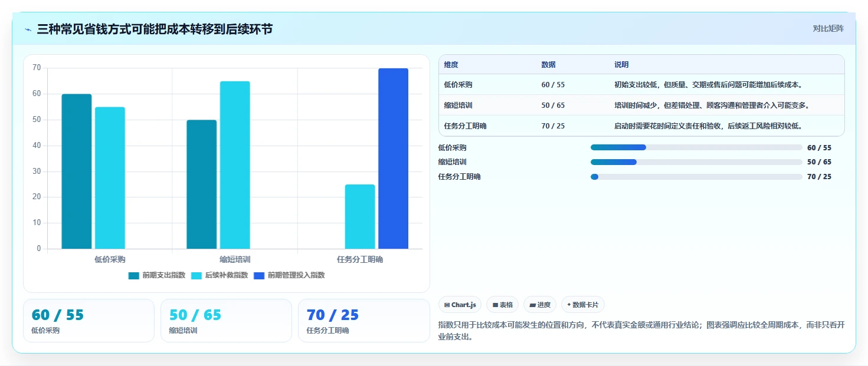The width and height of the screenshot is (868, 366).
Task: Click the 低价采购 progress row label
Action: tap(452, 148)
